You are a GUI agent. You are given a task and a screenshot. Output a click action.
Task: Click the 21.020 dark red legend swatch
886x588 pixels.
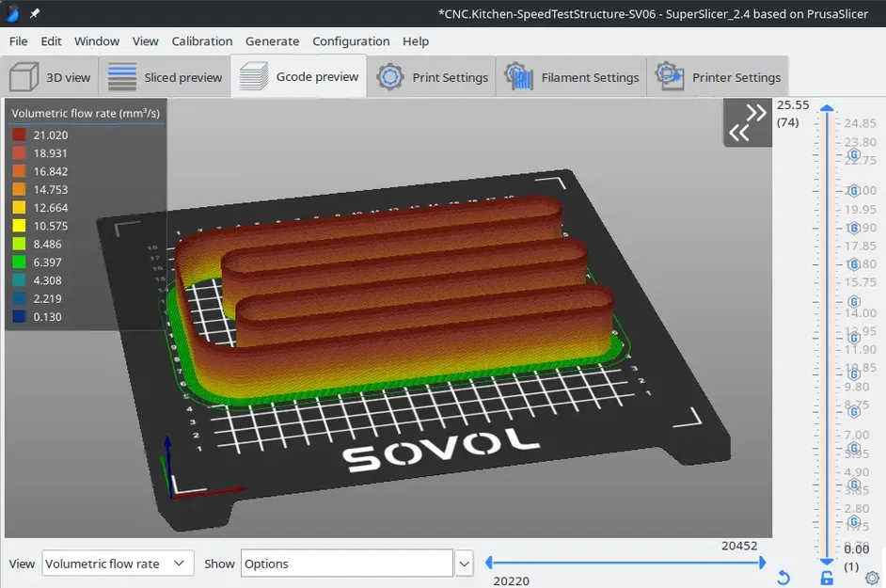[x=19, y=135]
